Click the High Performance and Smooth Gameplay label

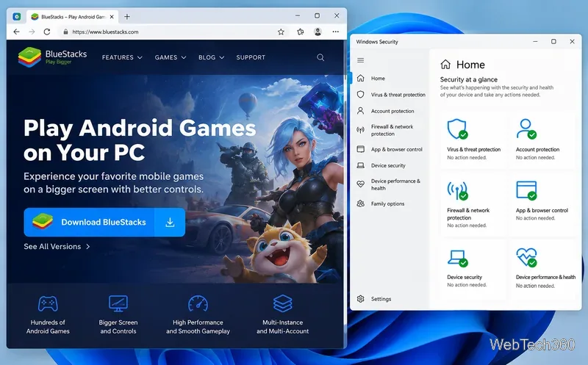(198, 327)
